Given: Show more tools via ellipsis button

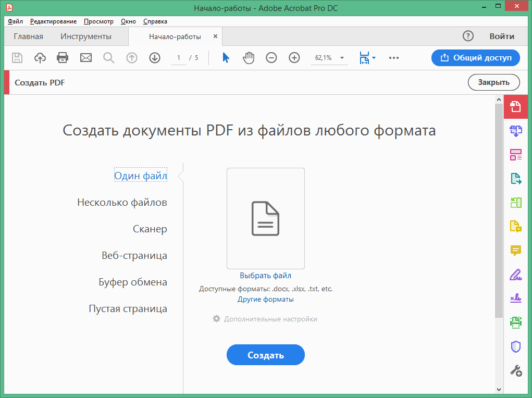Looking at the screenshot, I should pyautogui.click(x=394, y=58).
